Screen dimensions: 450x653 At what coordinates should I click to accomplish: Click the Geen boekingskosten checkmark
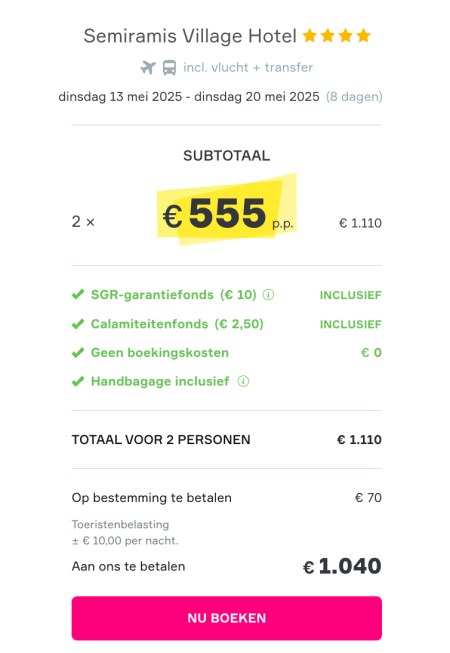(78, 353)
